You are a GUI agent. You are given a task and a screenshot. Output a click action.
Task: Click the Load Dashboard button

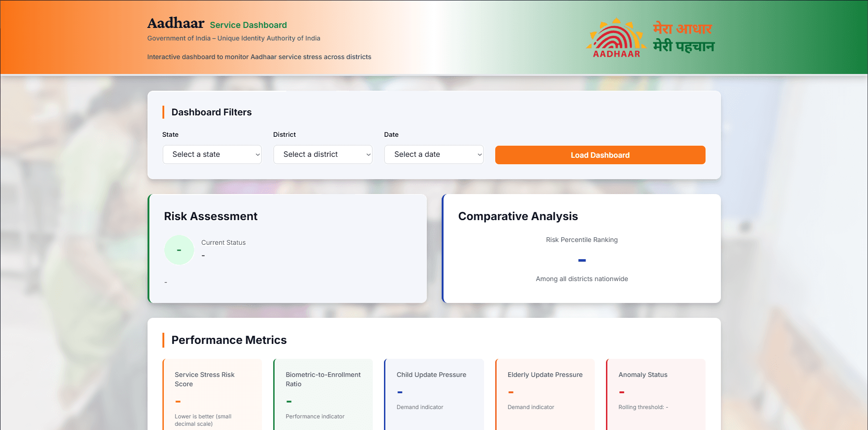600,155
